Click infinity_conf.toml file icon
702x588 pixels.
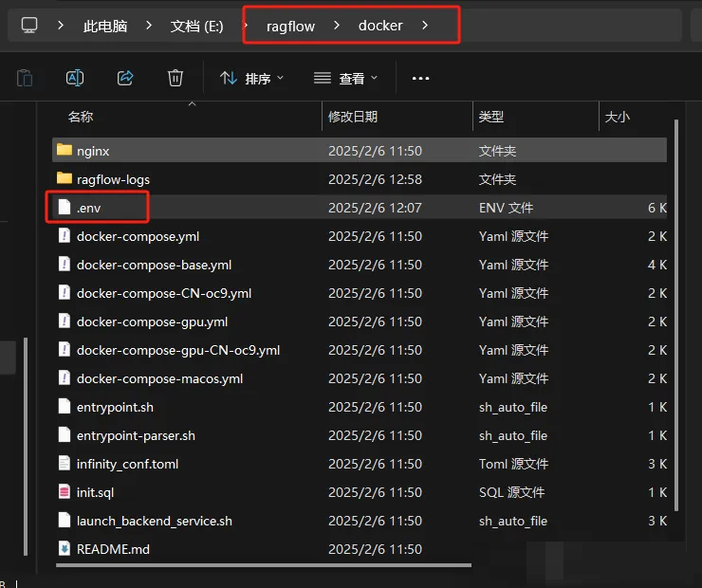[x=65, y=463]
